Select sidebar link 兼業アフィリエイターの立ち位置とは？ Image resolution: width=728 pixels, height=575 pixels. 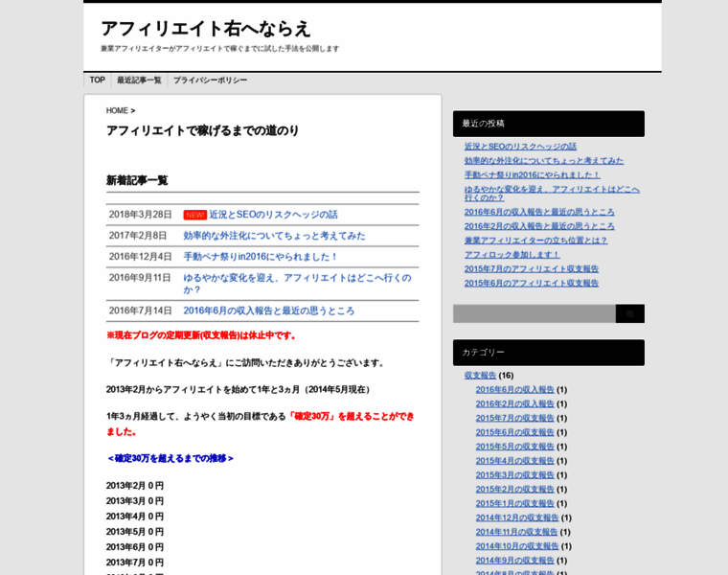coord(535,241)
